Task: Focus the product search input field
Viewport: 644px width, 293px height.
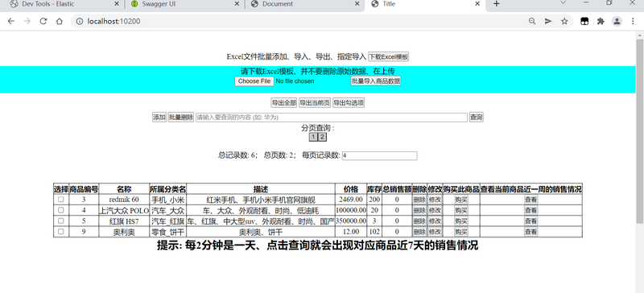Action: pos(332,117)
